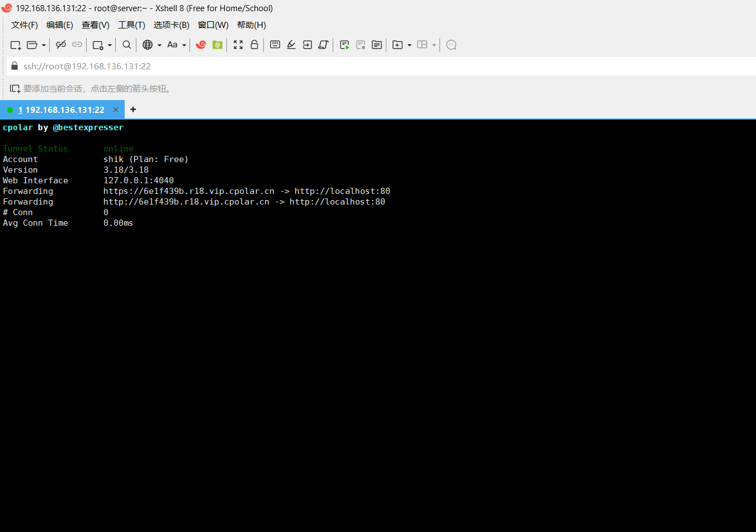
Task: Click the Aa Font icon
Action: coord(172,45)
